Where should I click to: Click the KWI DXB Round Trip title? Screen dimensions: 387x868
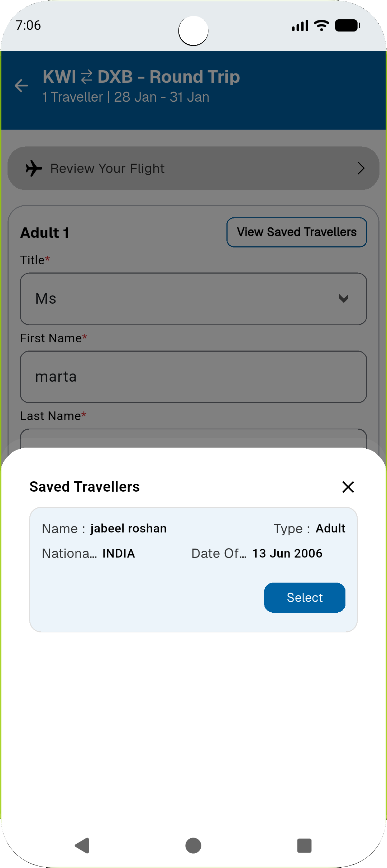141,77
